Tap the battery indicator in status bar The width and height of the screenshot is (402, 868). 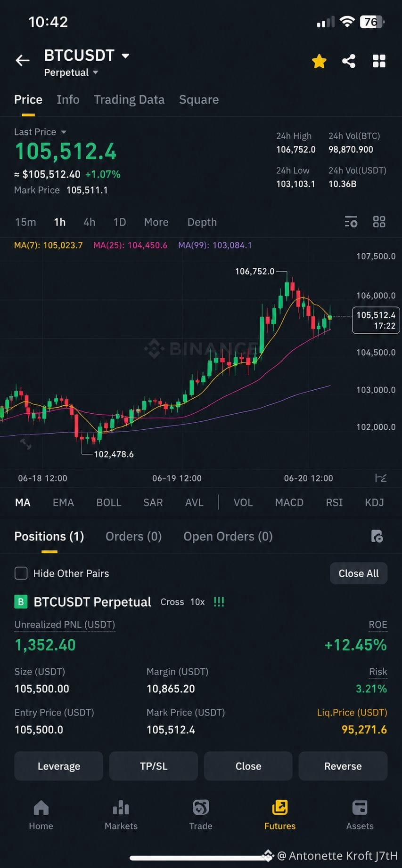(x=372, y=22)
